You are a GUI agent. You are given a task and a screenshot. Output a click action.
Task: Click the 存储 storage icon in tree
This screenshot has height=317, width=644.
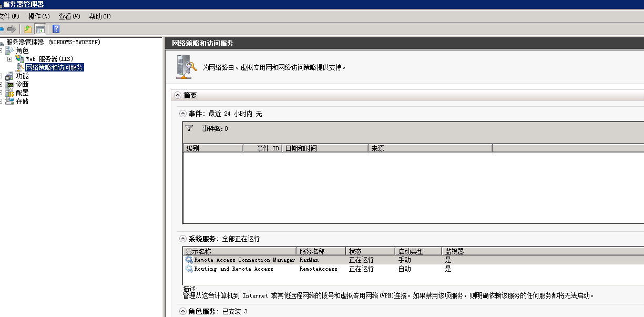[x=9, y=101]
